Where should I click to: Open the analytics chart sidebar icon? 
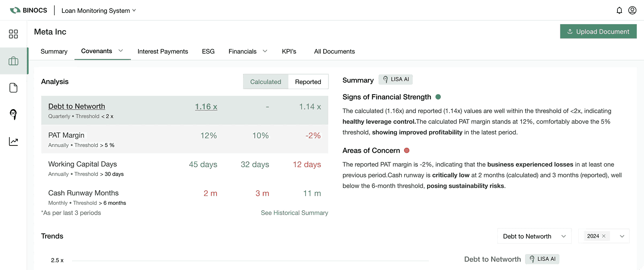(13, 141)
